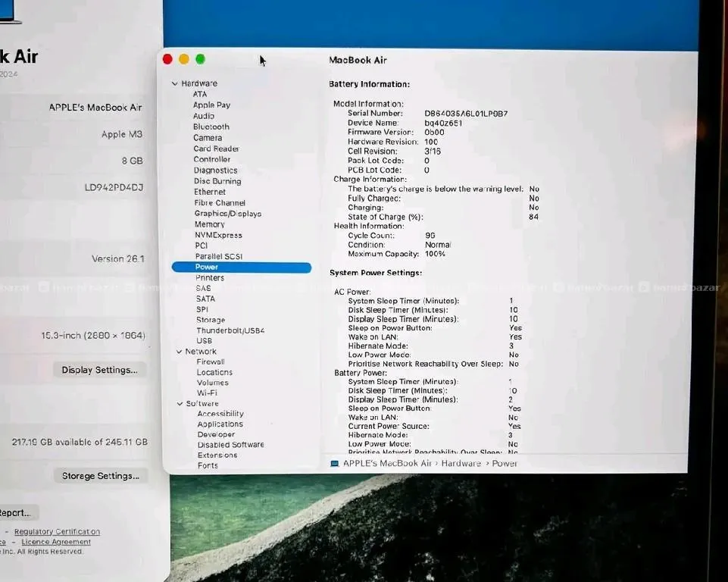The image size is (728, 582).
Task: Collapse the Hardware section chevron
Action: pos(175,84)
